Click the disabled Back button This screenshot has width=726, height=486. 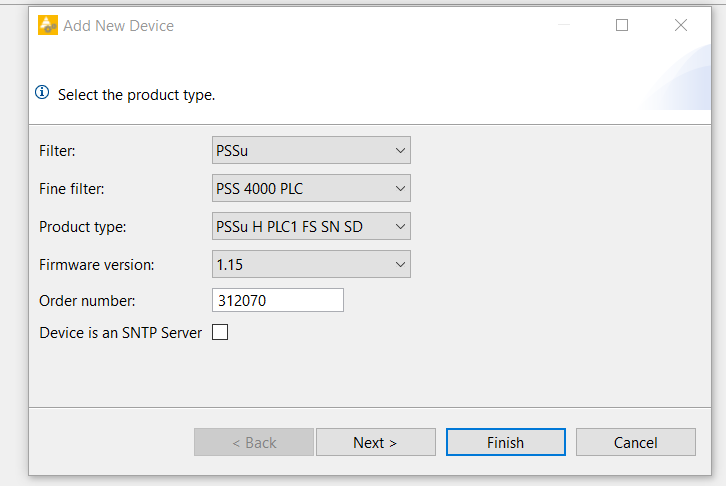coord(254,442)
